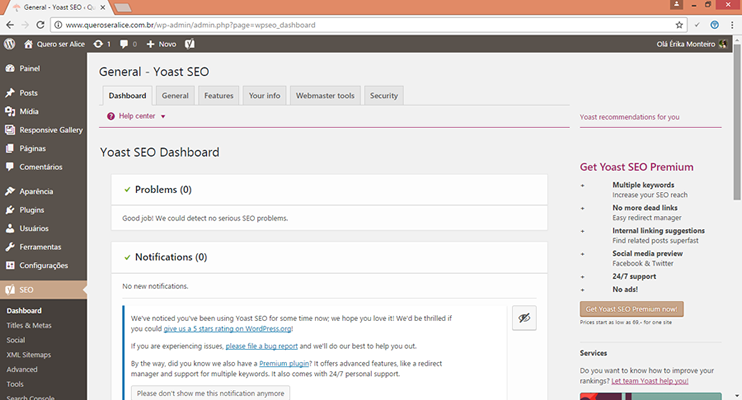Switch to the General tab
Screen dimensions: 742x400
pos(175,96)
